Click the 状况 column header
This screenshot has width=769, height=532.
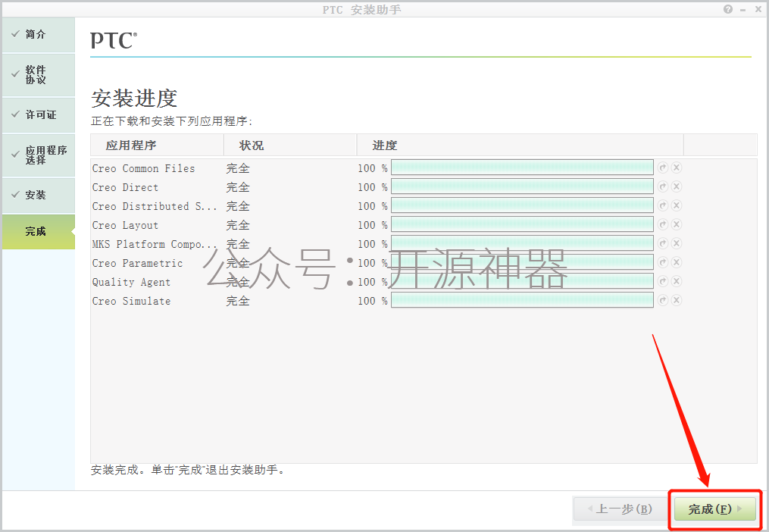(x=290, y=146)
